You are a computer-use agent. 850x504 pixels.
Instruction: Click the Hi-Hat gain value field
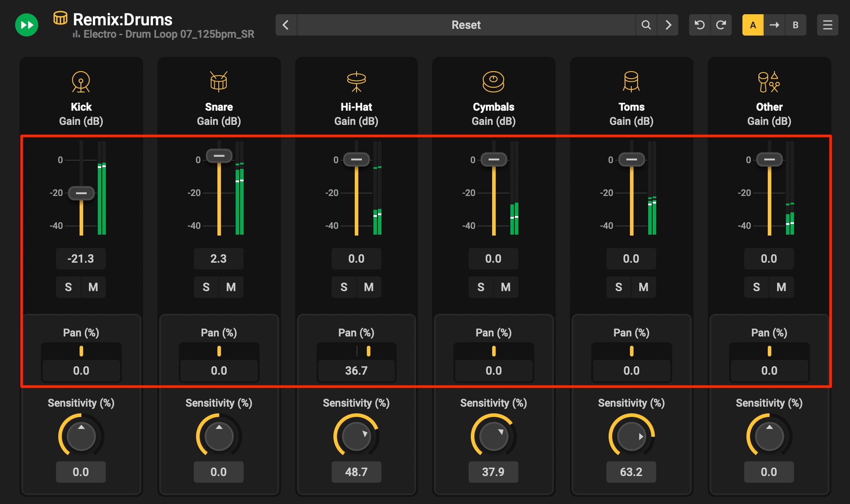pos(357,259)
